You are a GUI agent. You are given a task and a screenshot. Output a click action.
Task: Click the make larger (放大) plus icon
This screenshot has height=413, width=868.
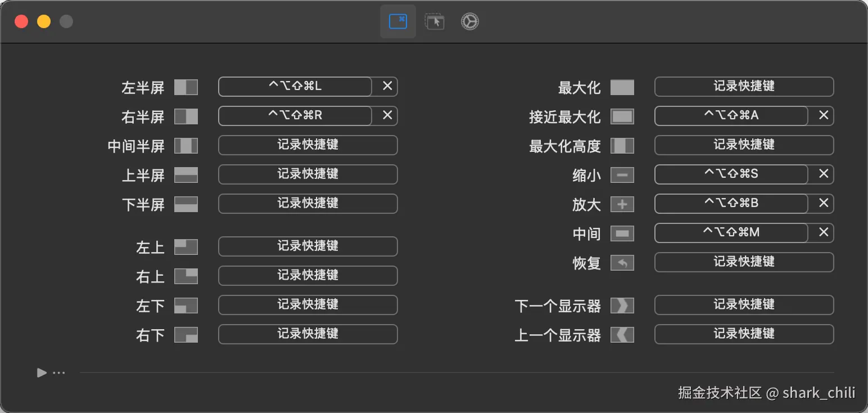point(622,204)
